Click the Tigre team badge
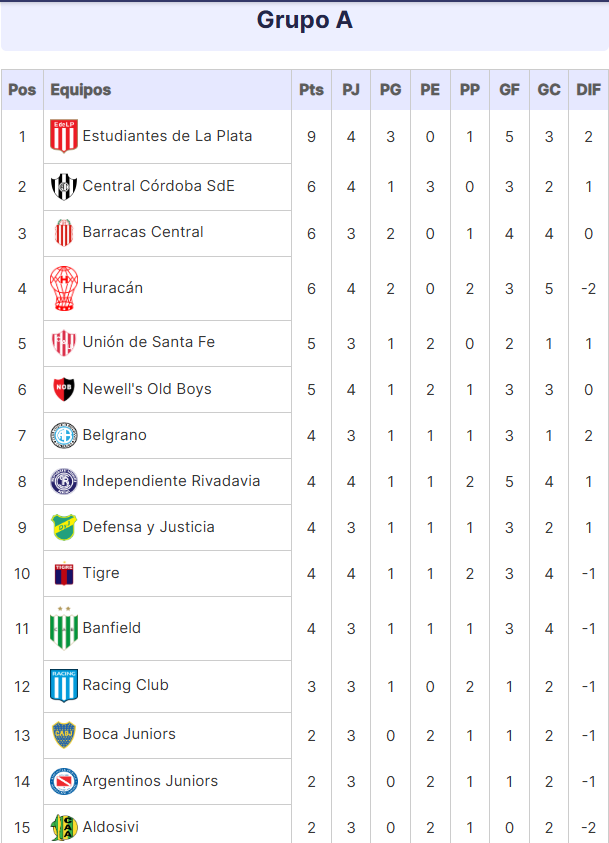The height and width of the screenshot is (843, 609). point(64,574)
